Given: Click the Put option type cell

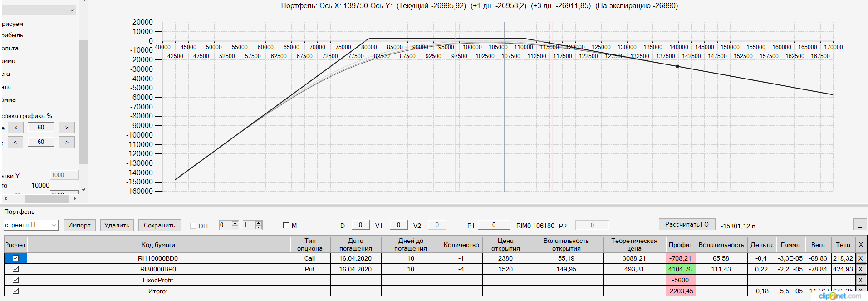Looking at the screenshot, I should [310, 269].
